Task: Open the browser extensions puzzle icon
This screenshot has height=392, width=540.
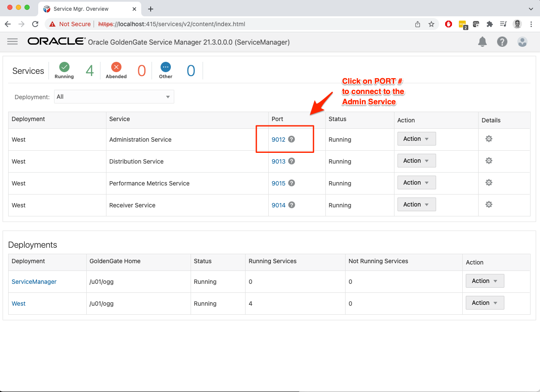Action: tap(489, 24)
